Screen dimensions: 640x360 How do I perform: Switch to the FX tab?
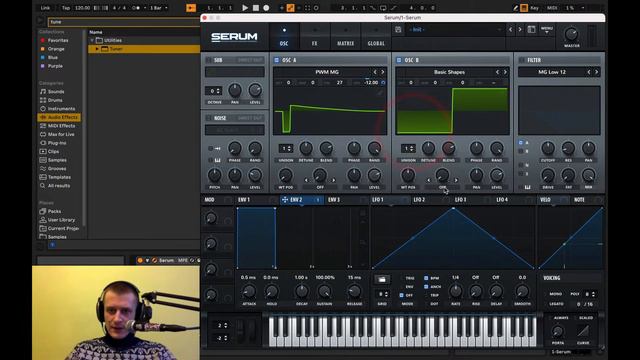(314, 37)
